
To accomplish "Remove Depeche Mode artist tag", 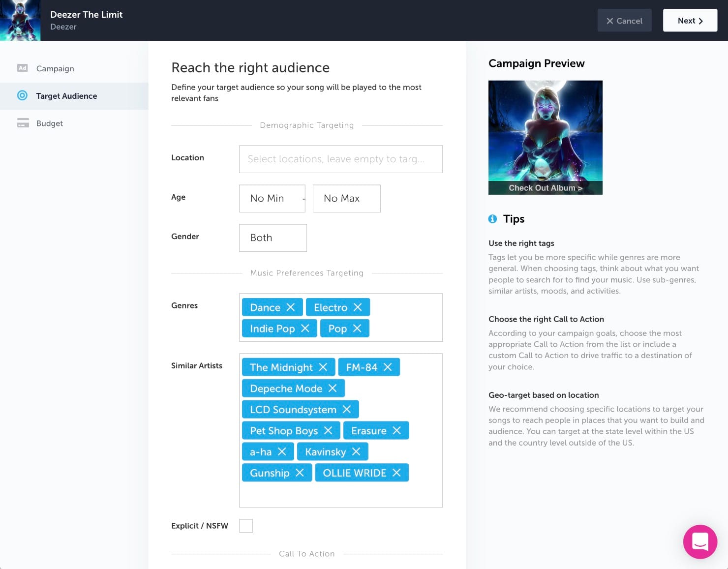I will pos(333,389).
